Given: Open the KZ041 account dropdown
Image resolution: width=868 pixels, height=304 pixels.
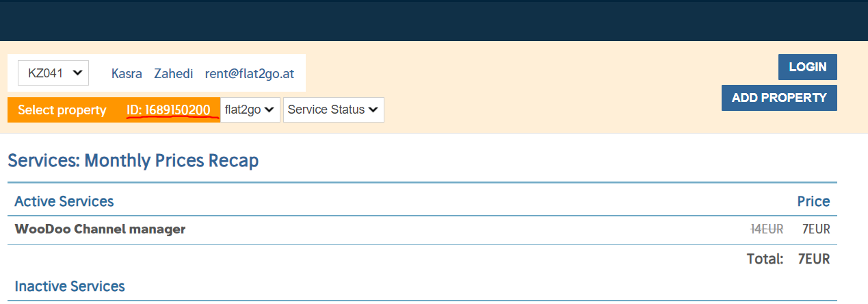Looking at the screenshot, I should pyautogui.click(x=53, y=73).
